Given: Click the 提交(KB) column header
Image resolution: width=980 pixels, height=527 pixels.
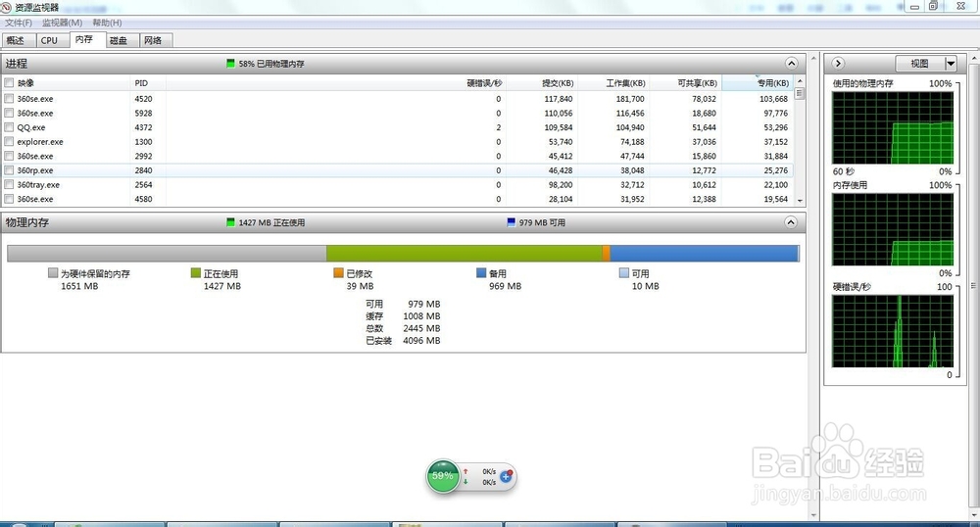Looking at the screenshot, I should (x=557, y=83).
